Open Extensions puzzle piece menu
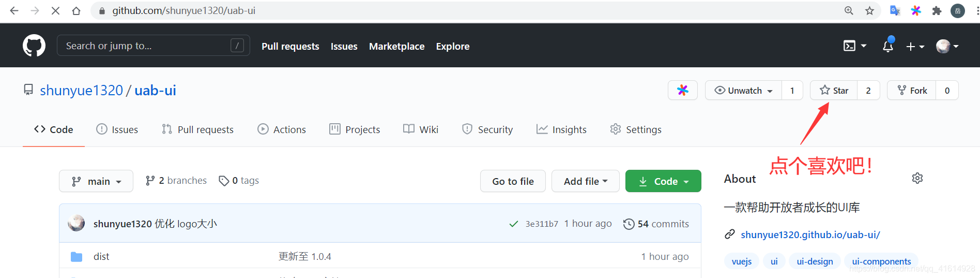Image resolution: width=980 pixels, height=278 pixels. pyautogui.click(x=937, y=10)
